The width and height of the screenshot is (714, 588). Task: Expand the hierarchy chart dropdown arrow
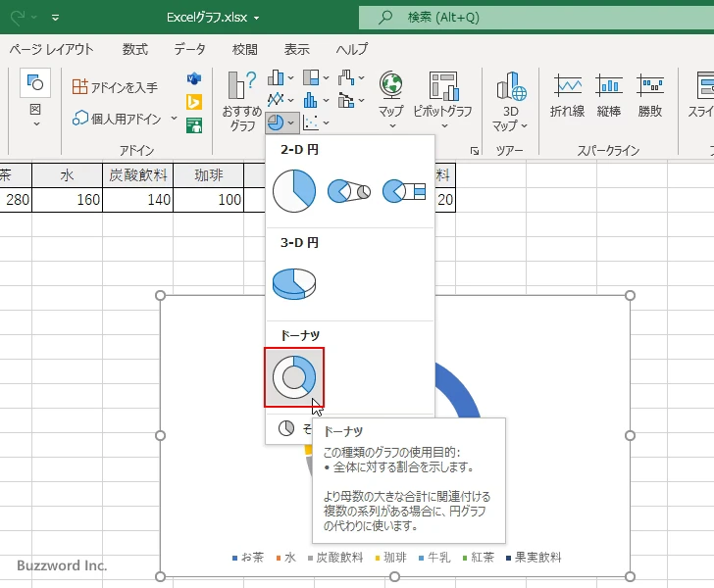coord(326,78)
